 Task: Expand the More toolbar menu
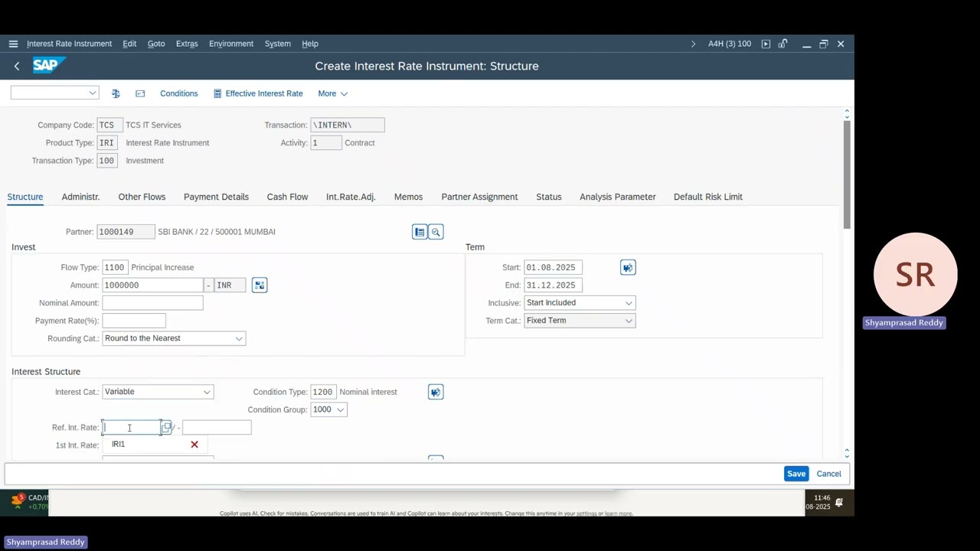pos(333,93)
